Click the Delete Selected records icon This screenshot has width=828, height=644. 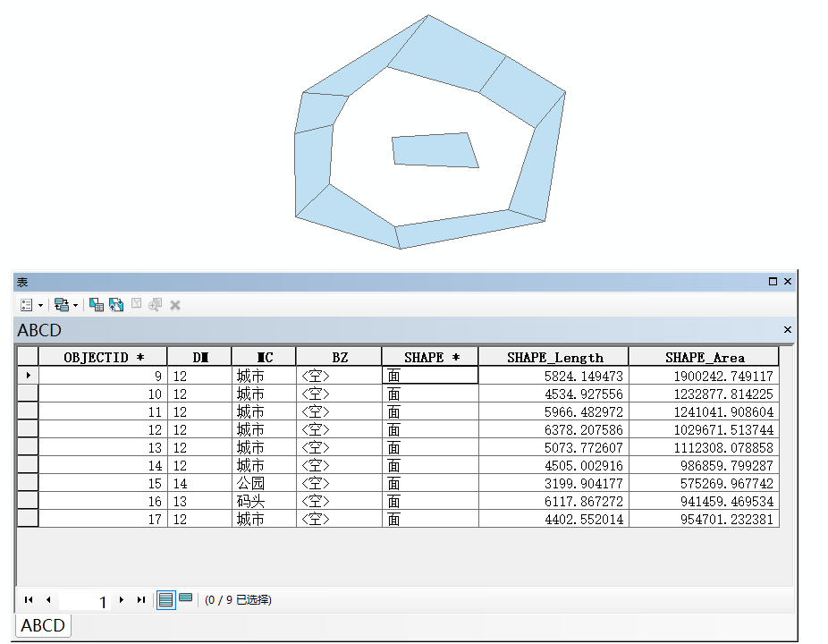click(x=175, y=304)
